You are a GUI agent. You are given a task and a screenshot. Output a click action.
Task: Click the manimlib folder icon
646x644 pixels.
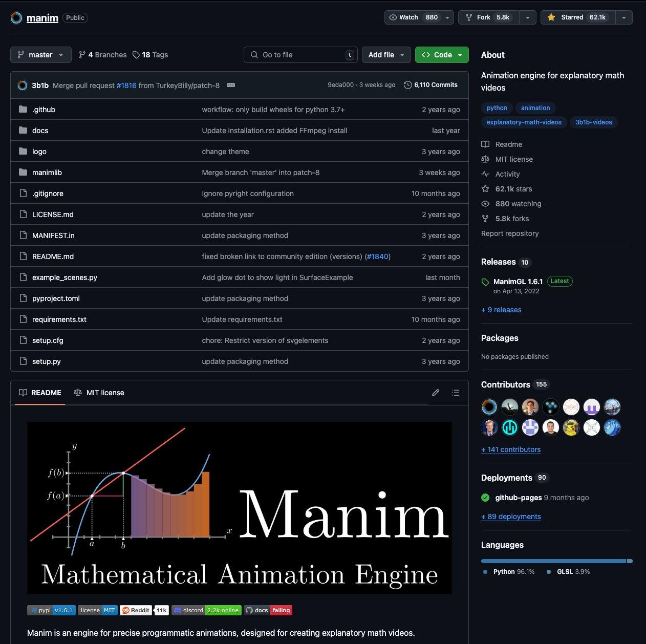click(23, 173)
